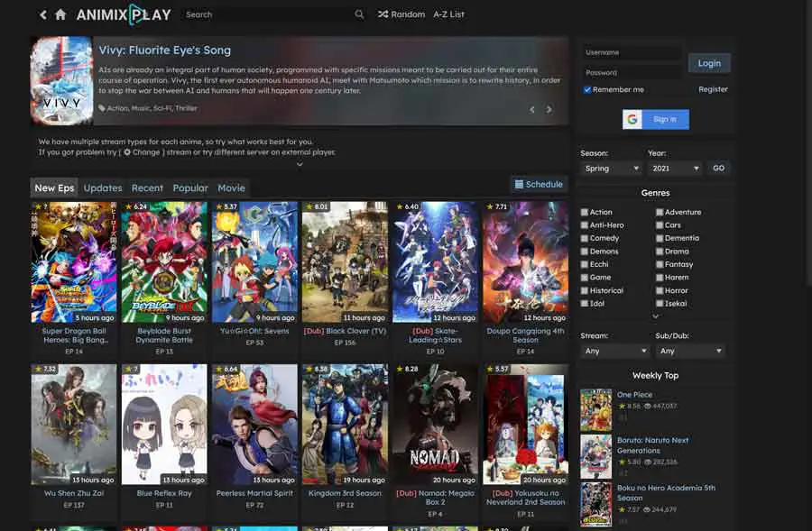Switch to the Movie tab
Viewport: 812px width, 531px height.
pyautogui.click(x=231, y=188)
